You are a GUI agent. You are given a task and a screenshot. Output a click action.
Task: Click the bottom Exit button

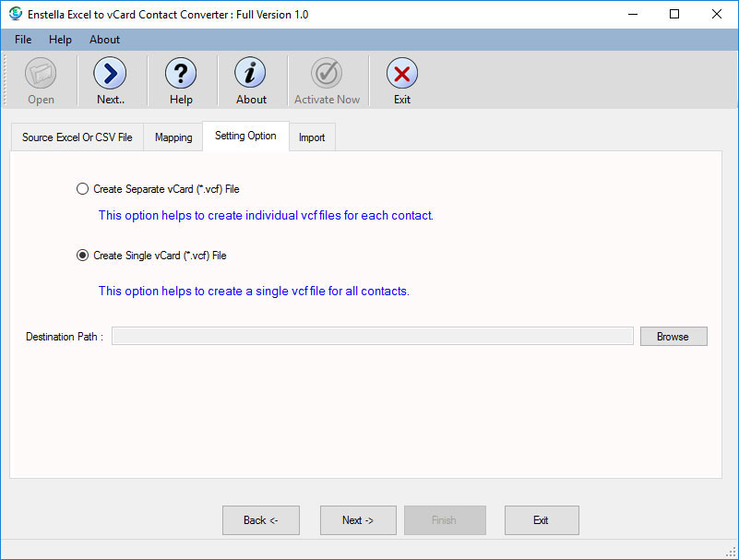click(541, 520)
